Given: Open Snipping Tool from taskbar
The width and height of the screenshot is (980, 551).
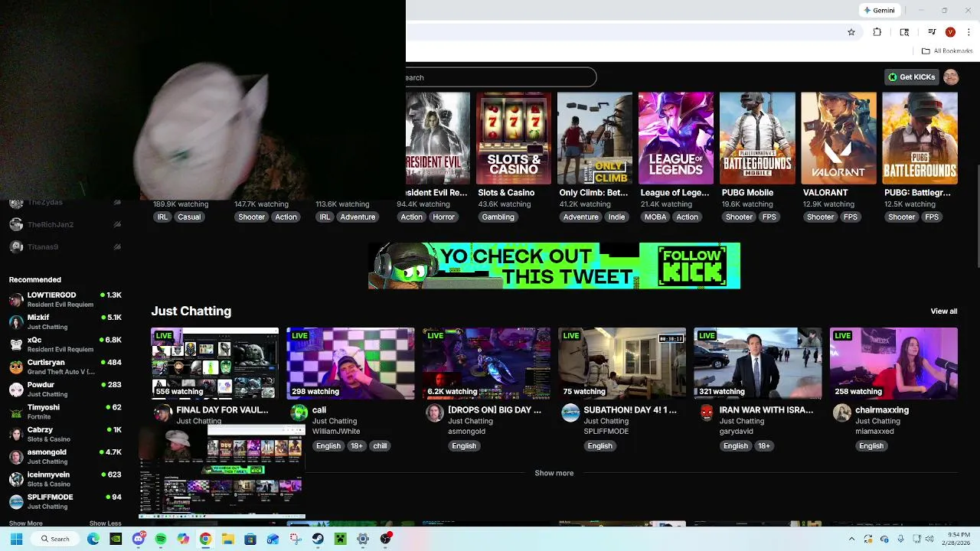Looking at the screenshot, I should 296,539.
